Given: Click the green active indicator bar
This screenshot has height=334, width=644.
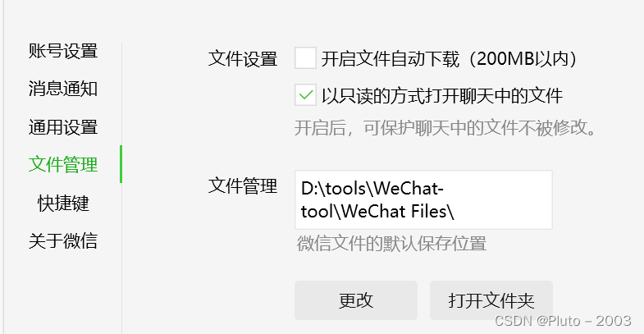Looking at the screenshot, I should coord(121,164).
